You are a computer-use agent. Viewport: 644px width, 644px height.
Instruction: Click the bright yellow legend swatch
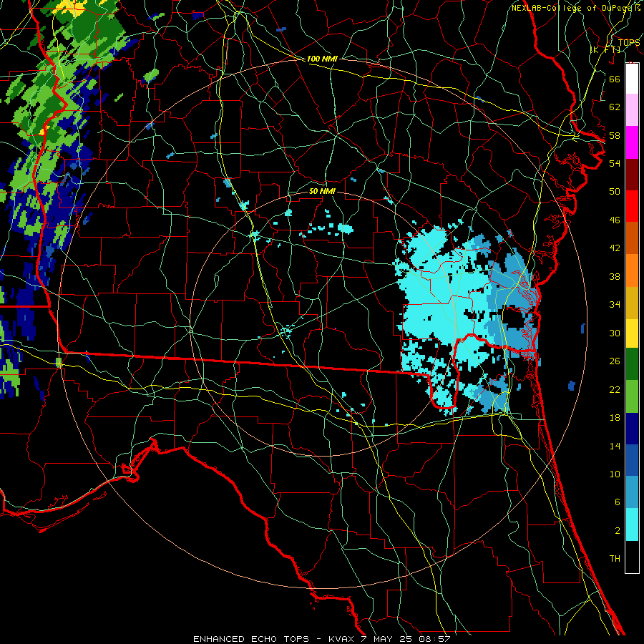pyautogui.click(x=632, y=333)
